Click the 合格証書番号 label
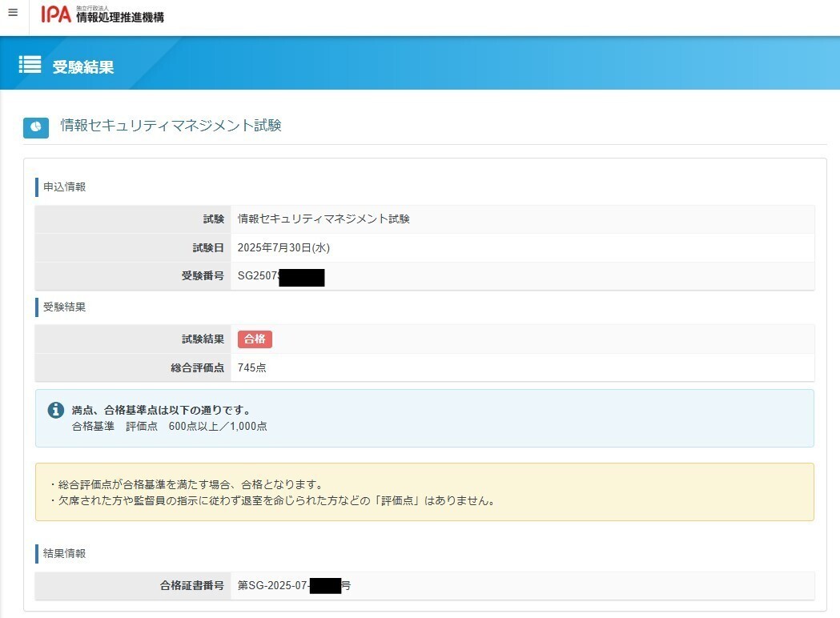 [x=192, y=585]
